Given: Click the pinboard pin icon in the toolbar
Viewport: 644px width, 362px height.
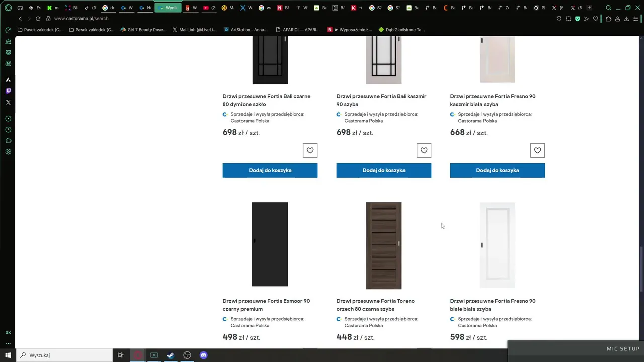Looking at the screenshot, I should click(559, 19).
